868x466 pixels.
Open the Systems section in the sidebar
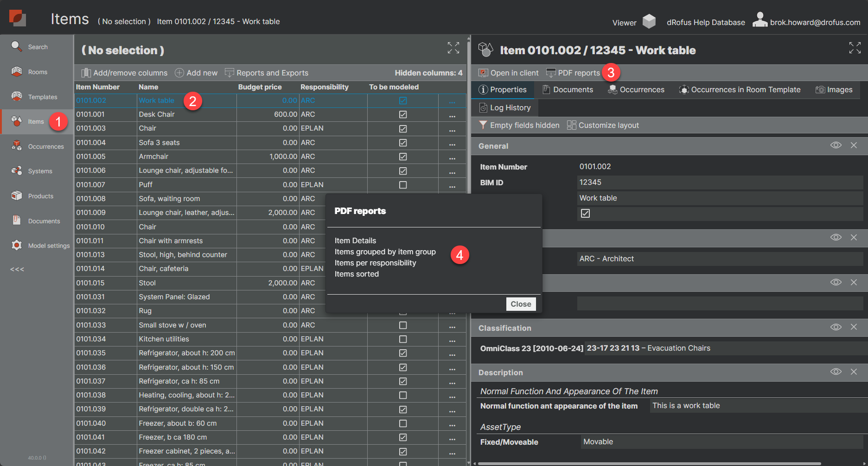point(16,170)
